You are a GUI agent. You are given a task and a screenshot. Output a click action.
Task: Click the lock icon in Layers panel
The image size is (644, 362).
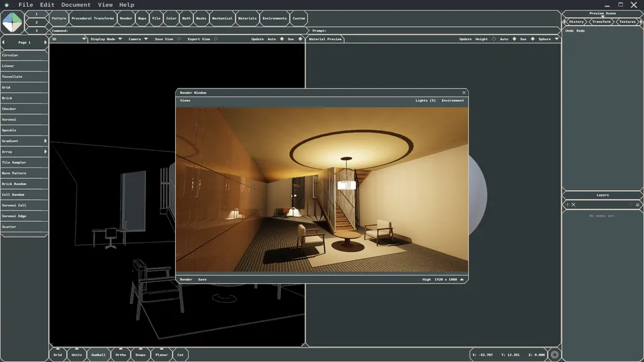point(637,204)
